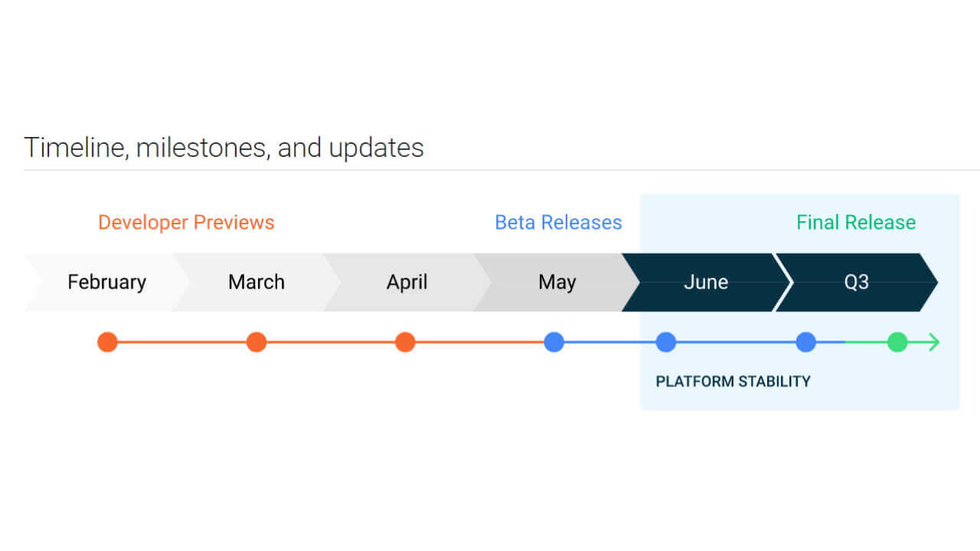
Task: Click the Beta Releases label
Action: (x=558, y=223)
